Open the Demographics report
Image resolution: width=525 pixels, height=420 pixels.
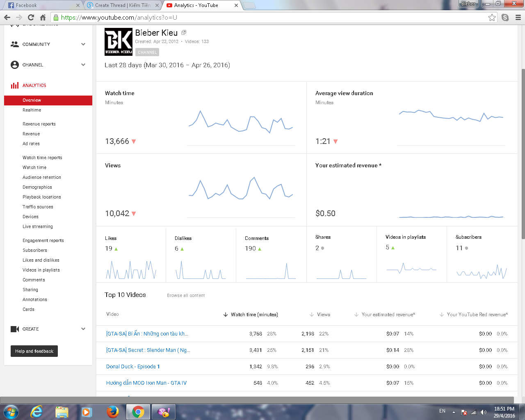[x=37, y=187]
